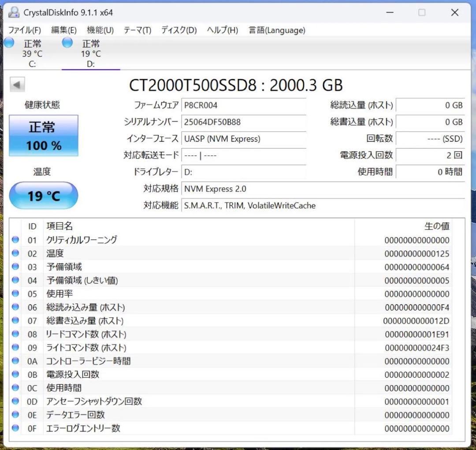
Task: Open the ディスク(D) menu
Action: 178,30
